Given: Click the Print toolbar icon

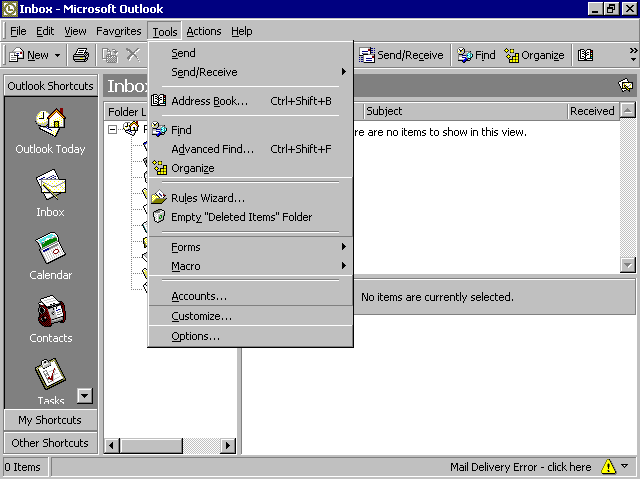Looking at the screenshot, I should [x=81, y=55].
